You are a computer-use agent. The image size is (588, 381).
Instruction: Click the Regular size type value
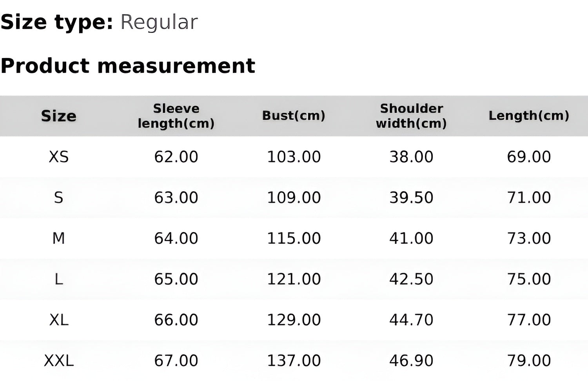159,22
